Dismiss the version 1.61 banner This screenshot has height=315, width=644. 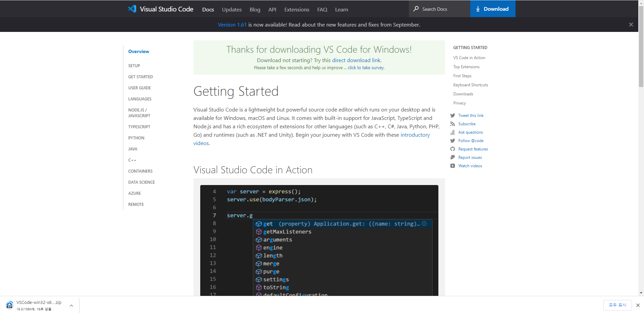coord(631,25)
